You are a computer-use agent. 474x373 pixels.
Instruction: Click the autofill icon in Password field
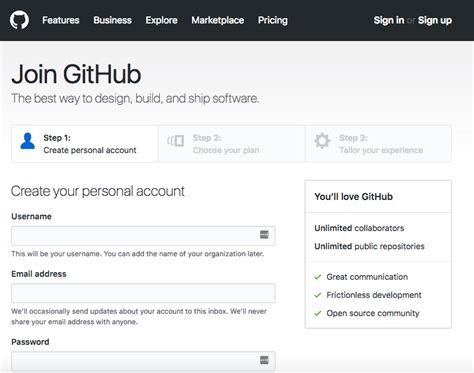[264, 360]
